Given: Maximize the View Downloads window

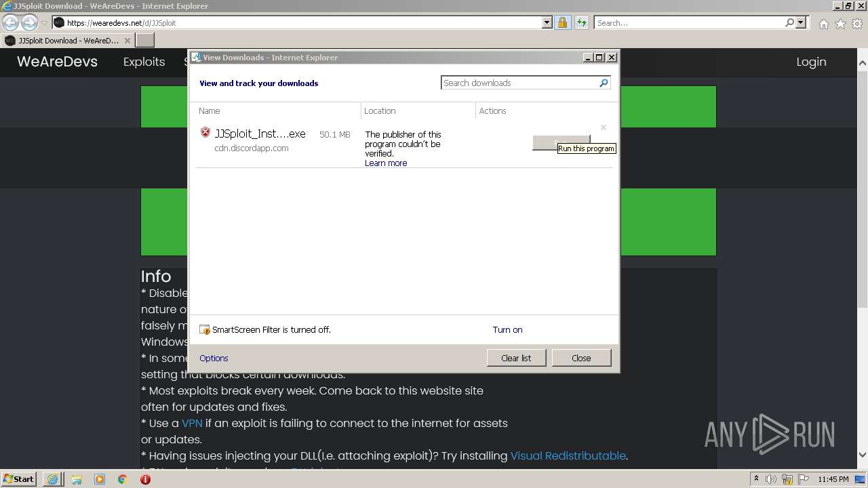Looking at the screenshot, I should (599, 58).
